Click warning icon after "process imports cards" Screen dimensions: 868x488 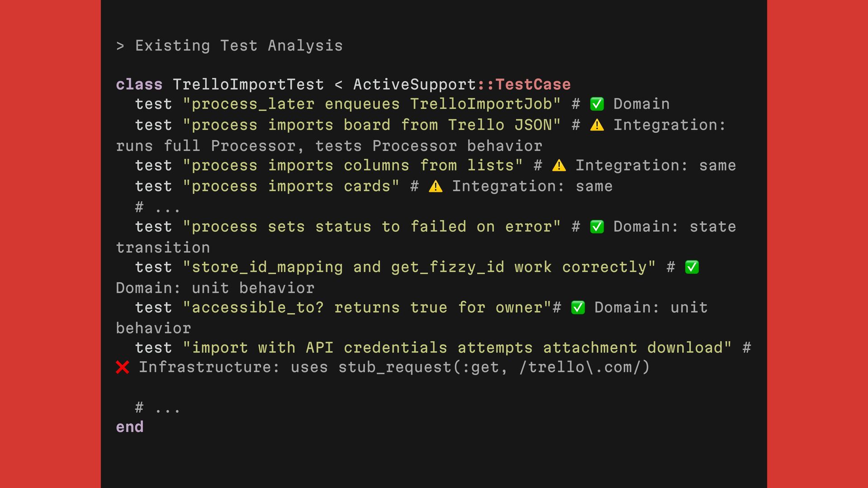coord(435,187)
